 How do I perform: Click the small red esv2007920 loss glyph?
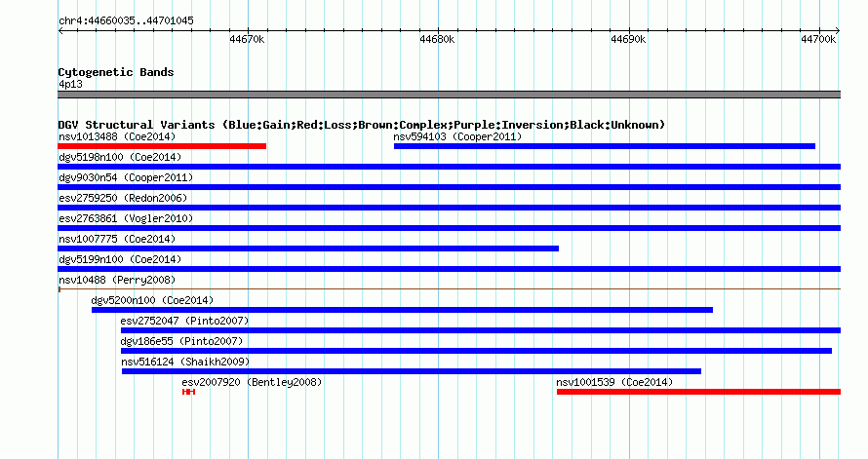click(x=189, y=392)
